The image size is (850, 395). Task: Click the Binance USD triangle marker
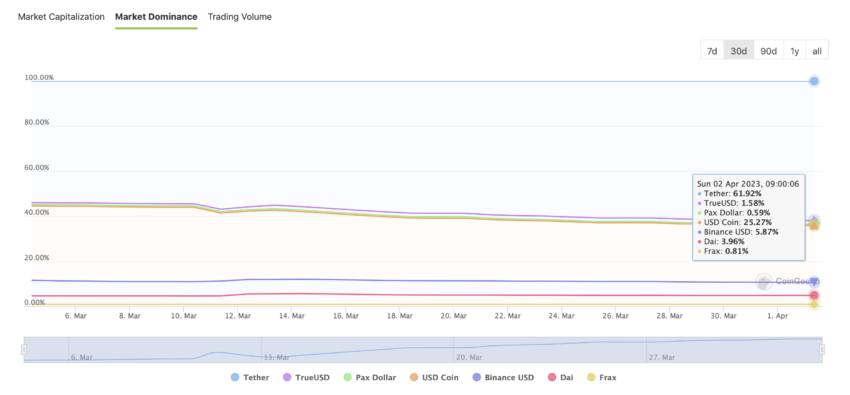point(814,281)
